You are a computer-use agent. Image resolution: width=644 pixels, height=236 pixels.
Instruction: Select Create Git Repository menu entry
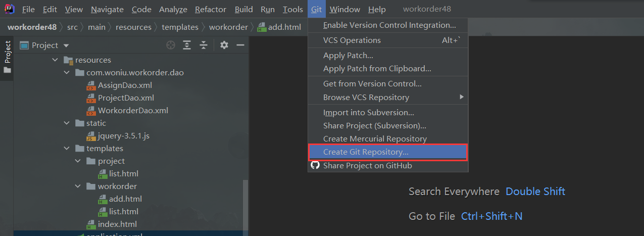tap(366, 152)
